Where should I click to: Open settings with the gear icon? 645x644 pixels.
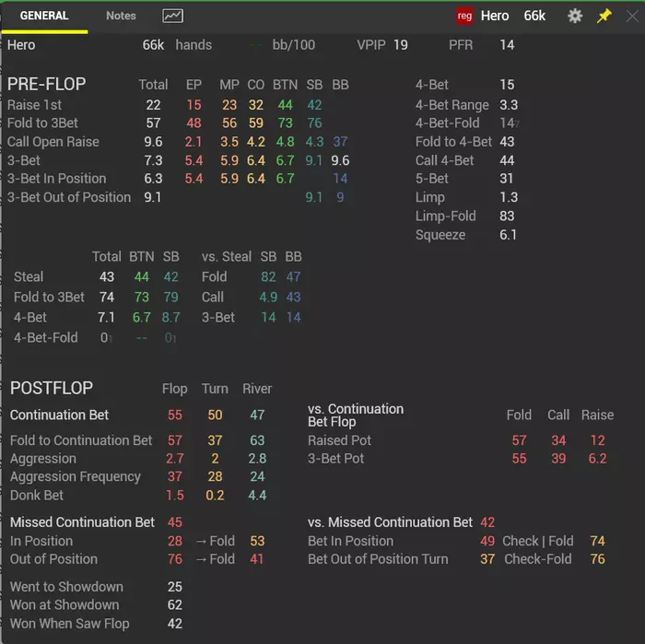point(575,16)
